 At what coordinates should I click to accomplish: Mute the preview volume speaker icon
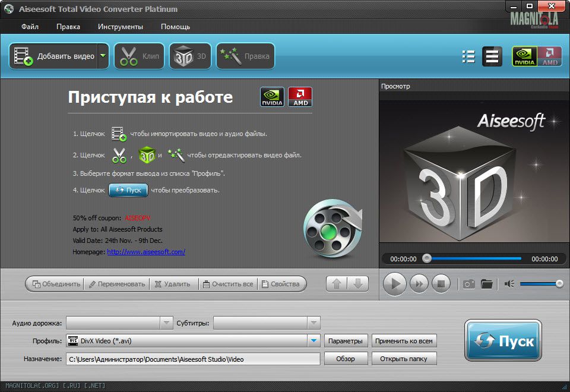click(x=509, y=284)
